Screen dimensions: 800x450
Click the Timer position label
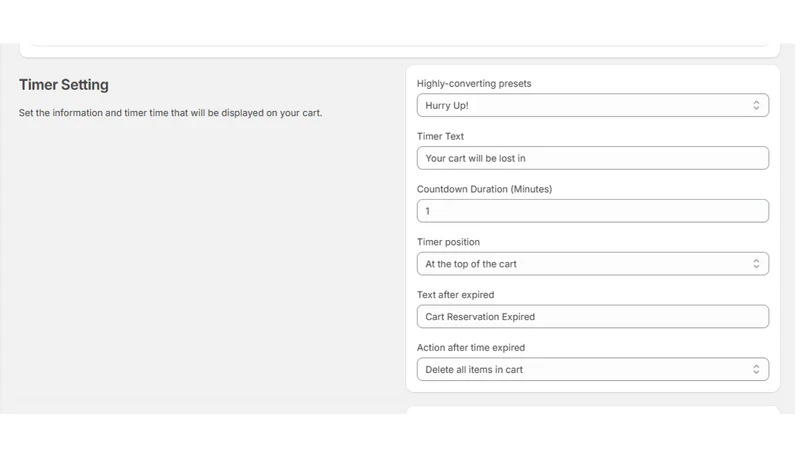[448, 242]
